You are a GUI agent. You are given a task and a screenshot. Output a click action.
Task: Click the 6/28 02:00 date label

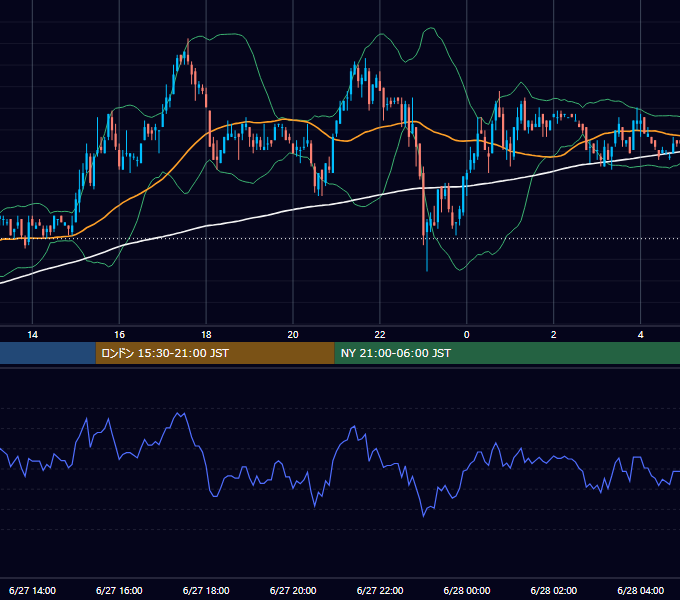[554, 590]
